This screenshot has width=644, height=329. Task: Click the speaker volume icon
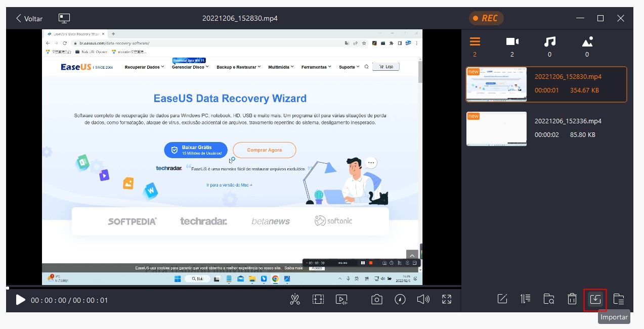(423, 300)
